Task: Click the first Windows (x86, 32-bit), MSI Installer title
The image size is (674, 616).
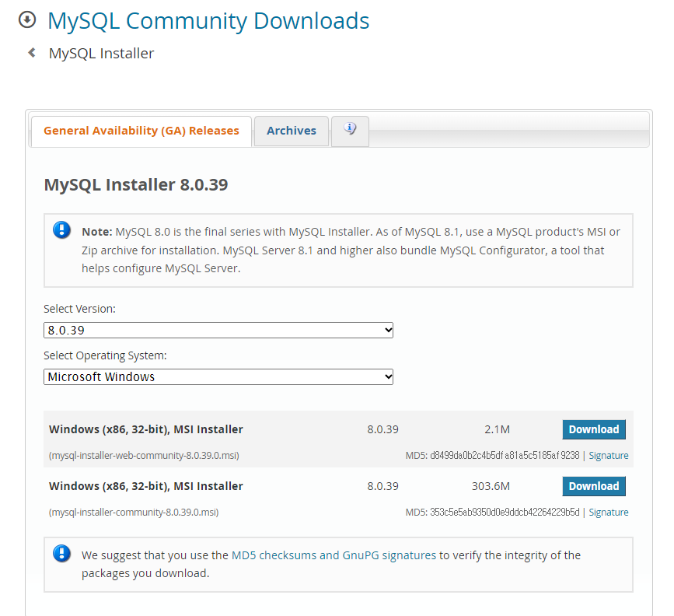Action: (x=146, y=429)
